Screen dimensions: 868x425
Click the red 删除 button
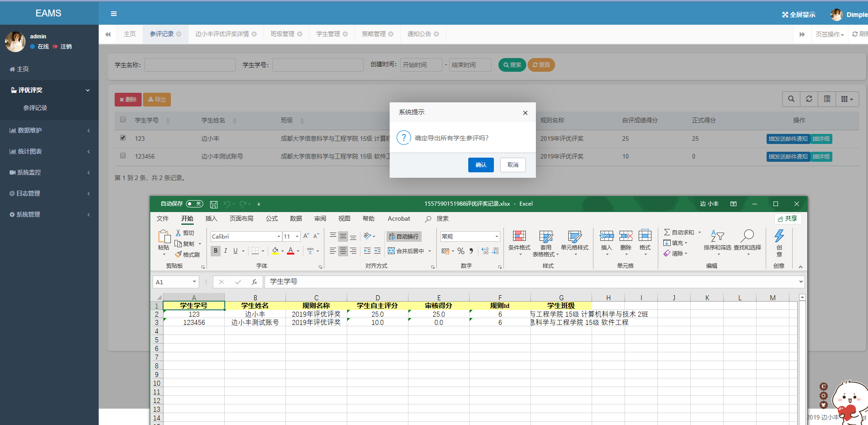[x=128, y=99]
